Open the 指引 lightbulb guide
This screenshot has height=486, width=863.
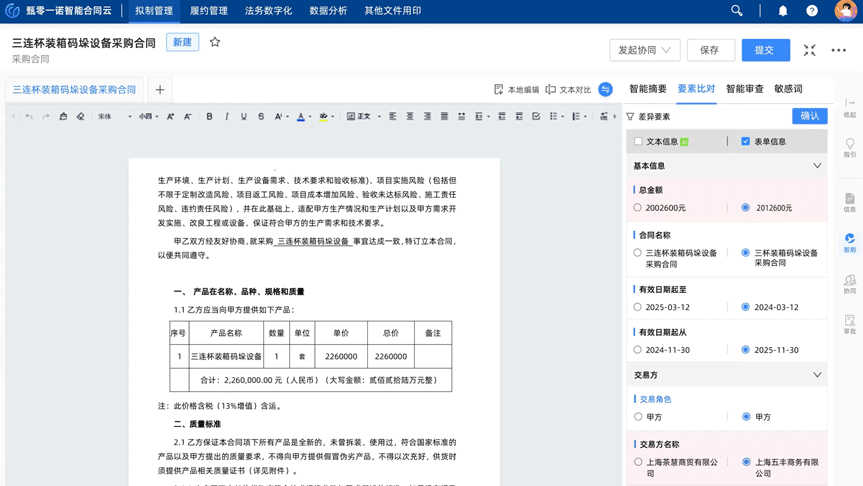click(x=850, y=148)
